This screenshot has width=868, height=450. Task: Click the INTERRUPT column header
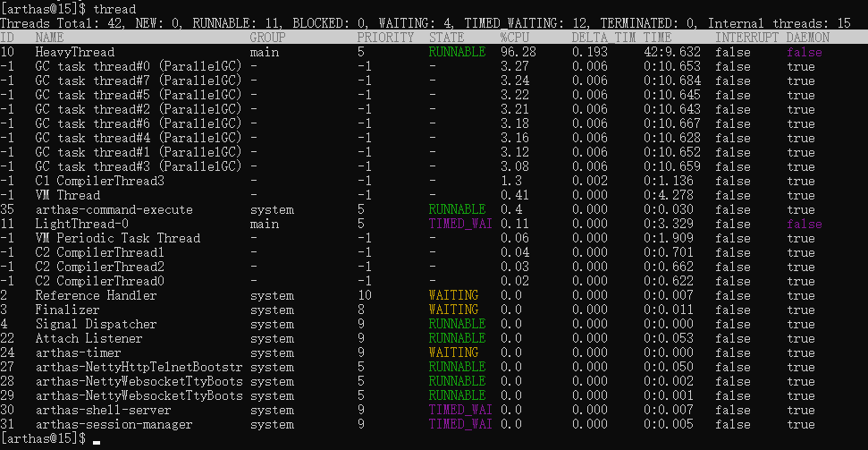tap(746, 38)
